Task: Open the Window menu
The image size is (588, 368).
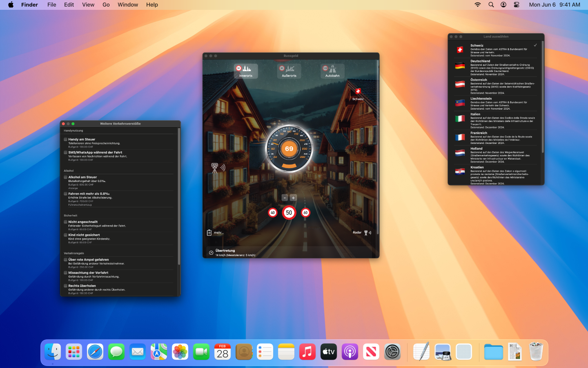Action: pos(128,4)
